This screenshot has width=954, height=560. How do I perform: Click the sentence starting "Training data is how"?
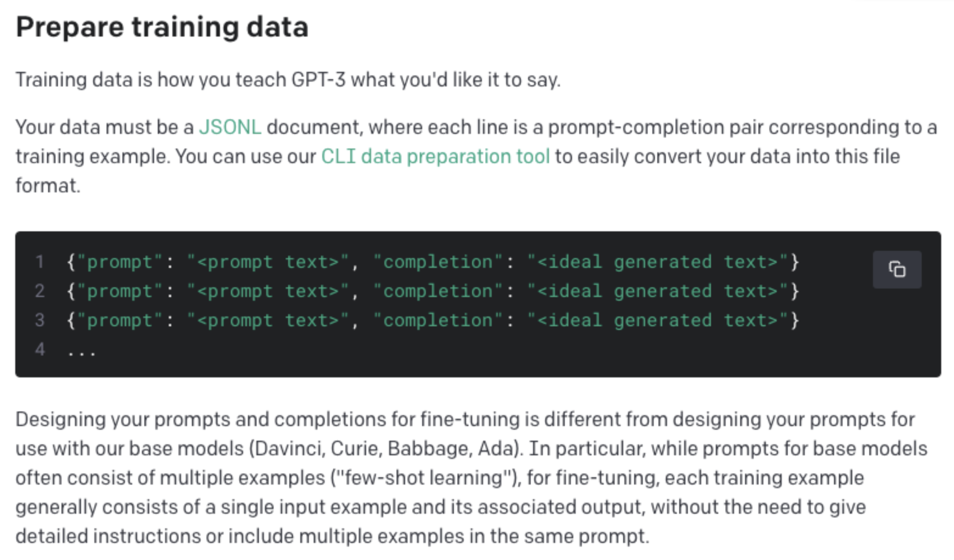(x=288, y=80)
